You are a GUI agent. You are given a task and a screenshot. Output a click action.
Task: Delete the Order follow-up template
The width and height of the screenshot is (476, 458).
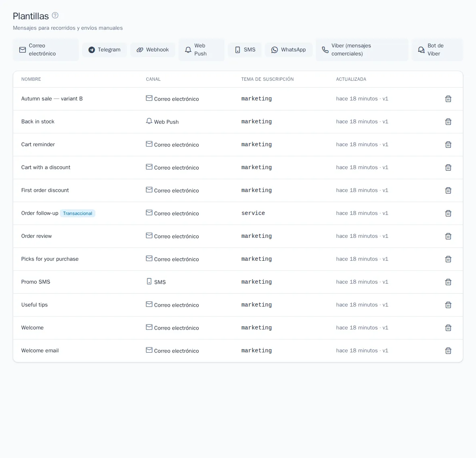pyautogui.click(x=448, y=213)
